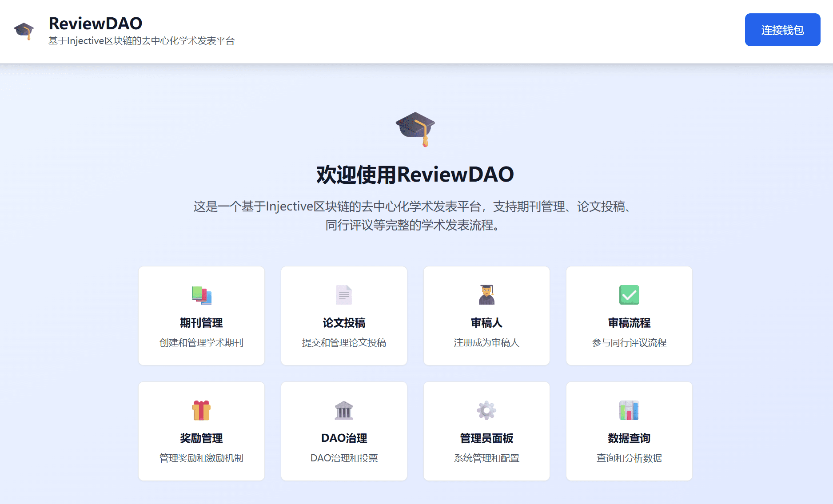Viewport: 833px width, 504px height.
Task: Click the text 参与同行评议流程
Action: pos(629,343)
